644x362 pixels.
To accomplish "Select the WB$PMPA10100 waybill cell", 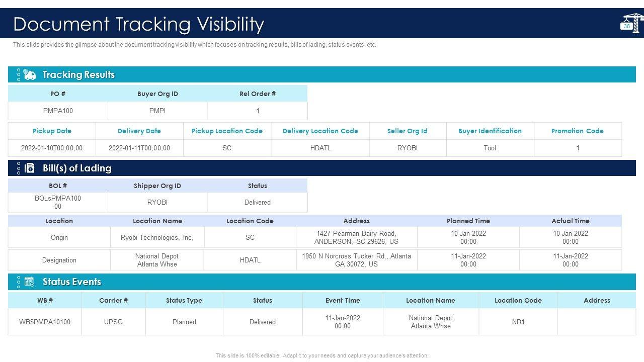I will pos(45,322).
